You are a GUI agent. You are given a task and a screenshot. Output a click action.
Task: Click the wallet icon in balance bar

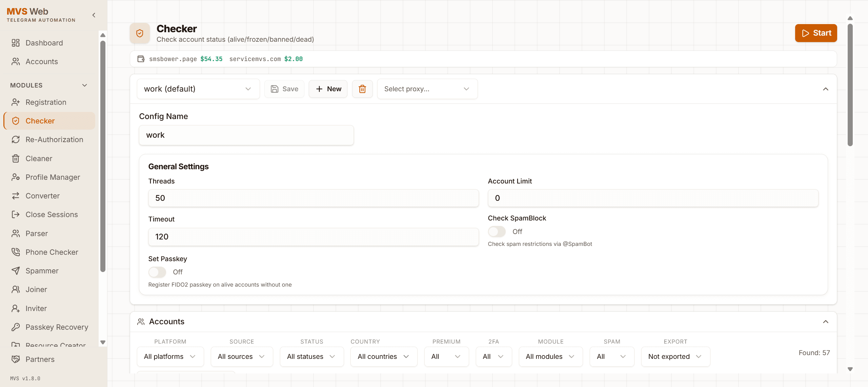(x=141, y=59)
